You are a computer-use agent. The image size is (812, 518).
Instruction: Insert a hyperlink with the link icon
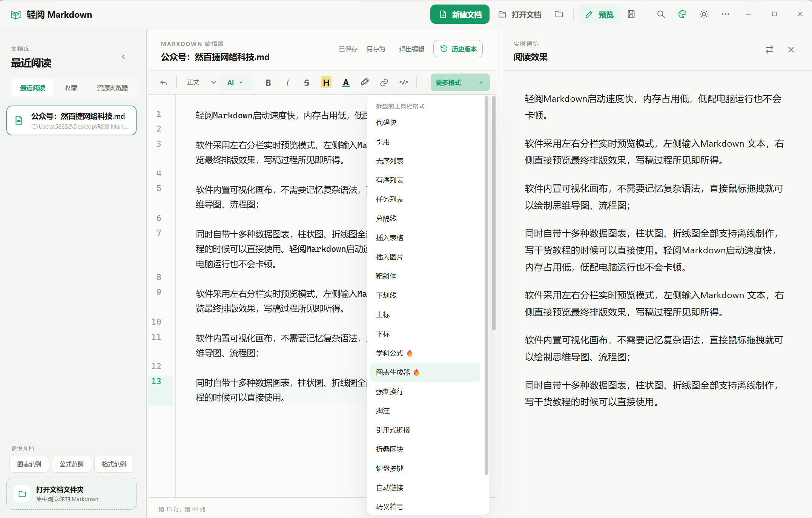click(384, 83)
